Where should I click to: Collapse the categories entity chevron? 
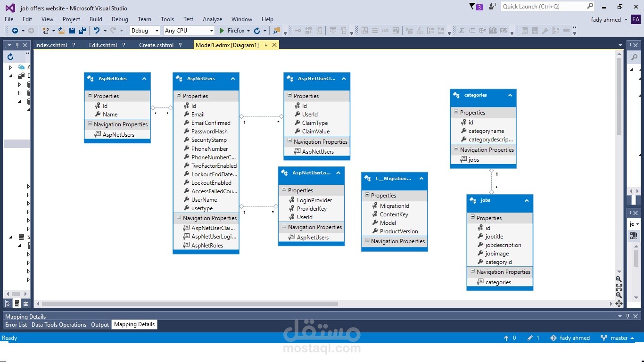coord(510,95)
